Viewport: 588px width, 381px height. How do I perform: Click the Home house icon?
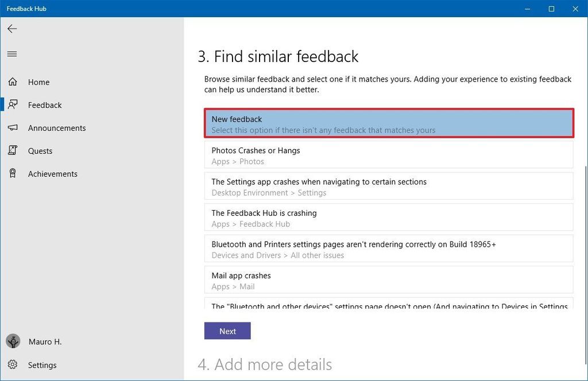[12, 81]
